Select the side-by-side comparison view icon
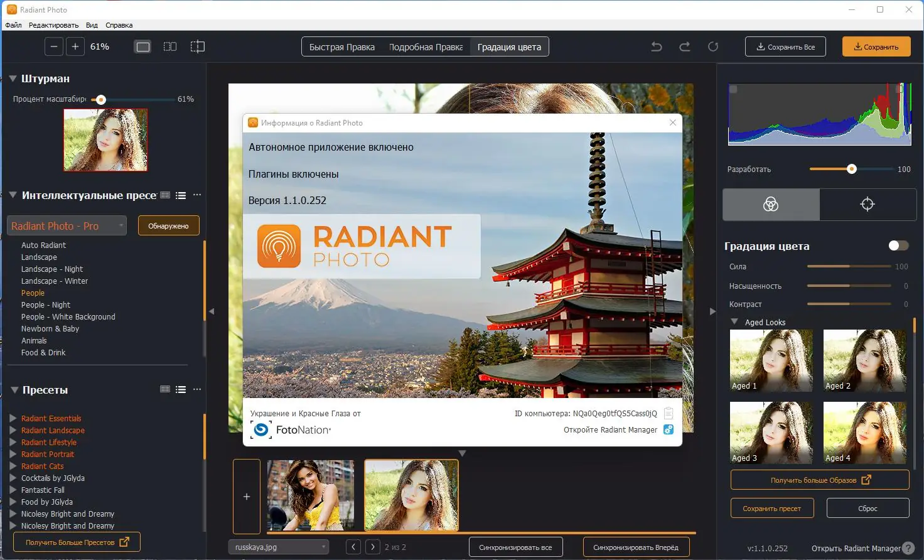924x560 pixels. point(169,46)
